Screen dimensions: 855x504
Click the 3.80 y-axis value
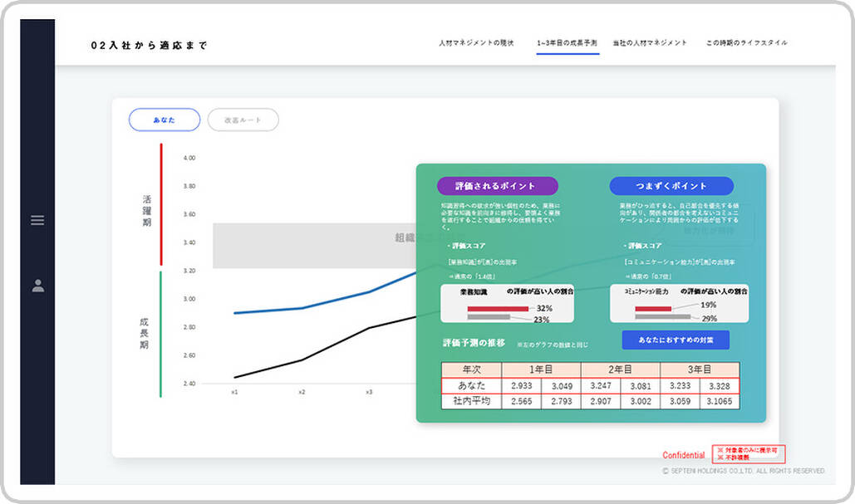click(x=189, y=186)
